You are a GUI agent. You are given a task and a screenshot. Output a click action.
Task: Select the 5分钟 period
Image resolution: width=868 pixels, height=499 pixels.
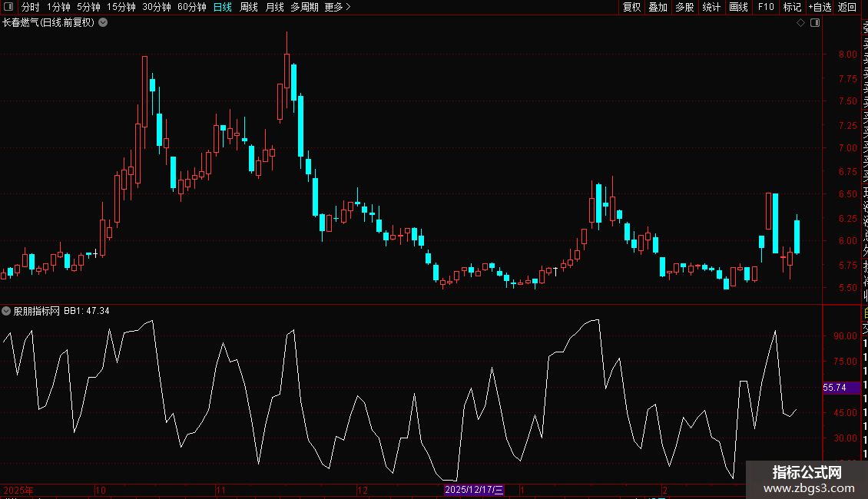point(88,7)
